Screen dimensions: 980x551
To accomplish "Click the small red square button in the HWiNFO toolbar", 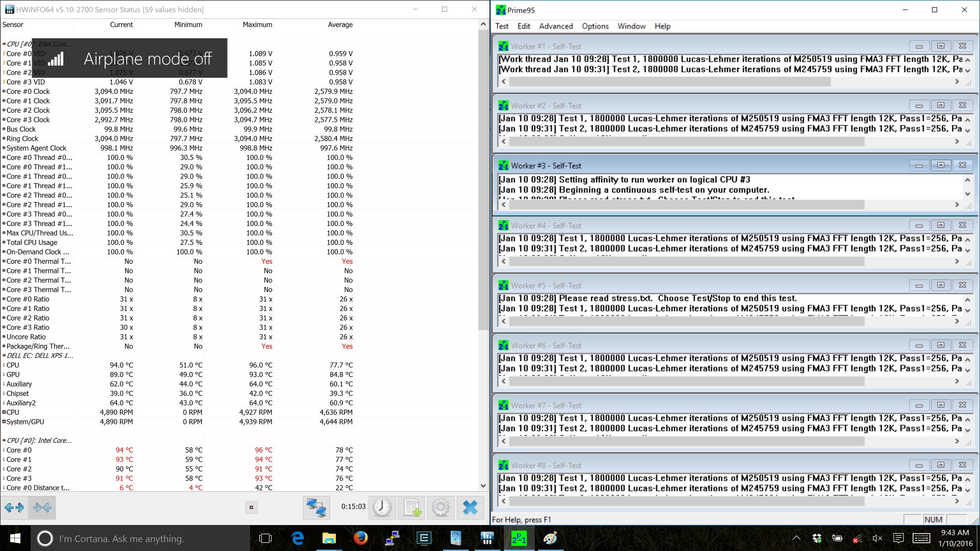I will (x=251, y=507).
